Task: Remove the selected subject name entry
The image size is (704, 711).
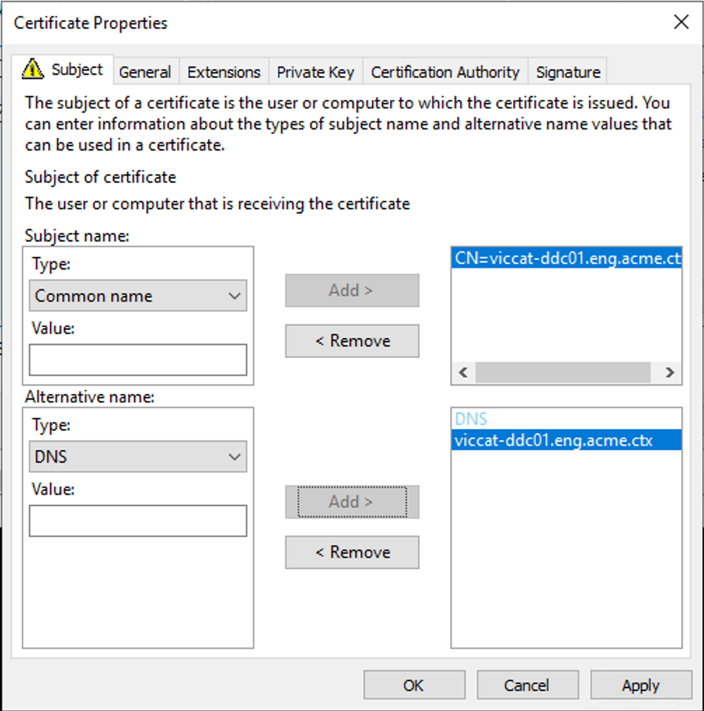Action: 352,341
